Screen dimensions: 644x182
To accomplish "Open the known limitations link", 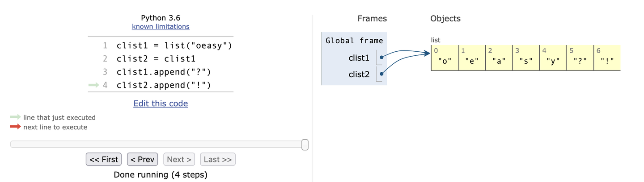I will 161,26.
